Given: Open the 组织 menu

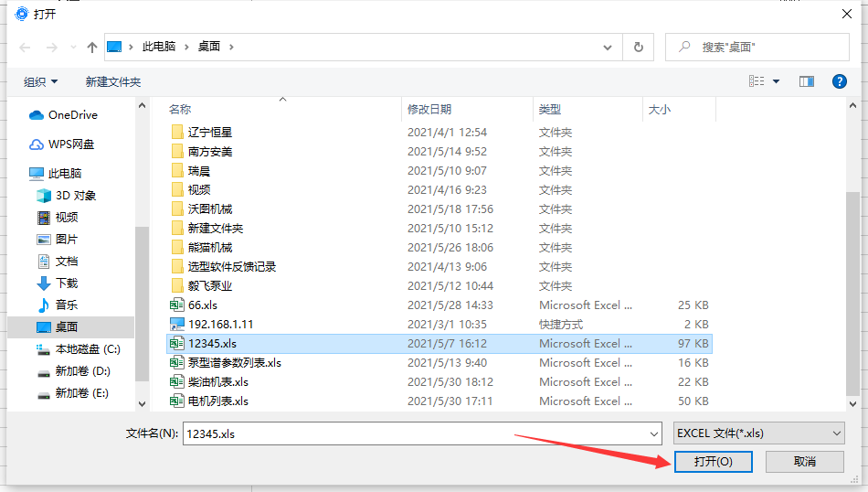Looking at the screenshot, I should coord(40,82).
